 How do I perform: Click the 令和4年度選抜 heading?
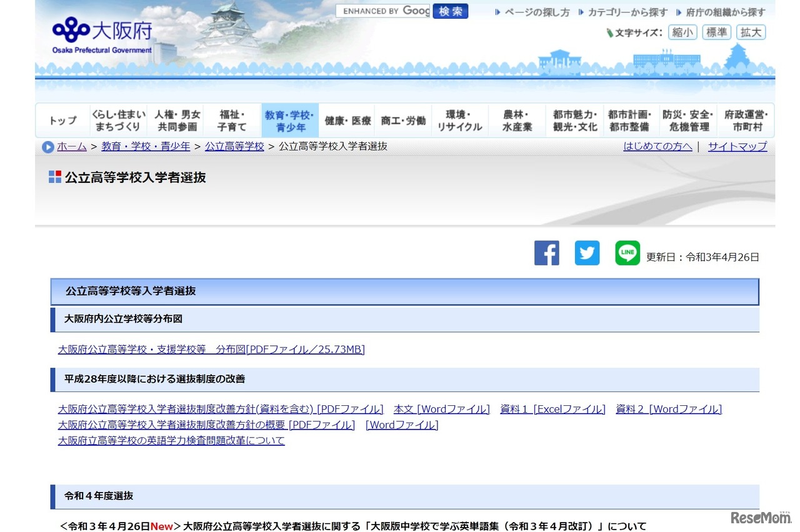click(405, 496)
